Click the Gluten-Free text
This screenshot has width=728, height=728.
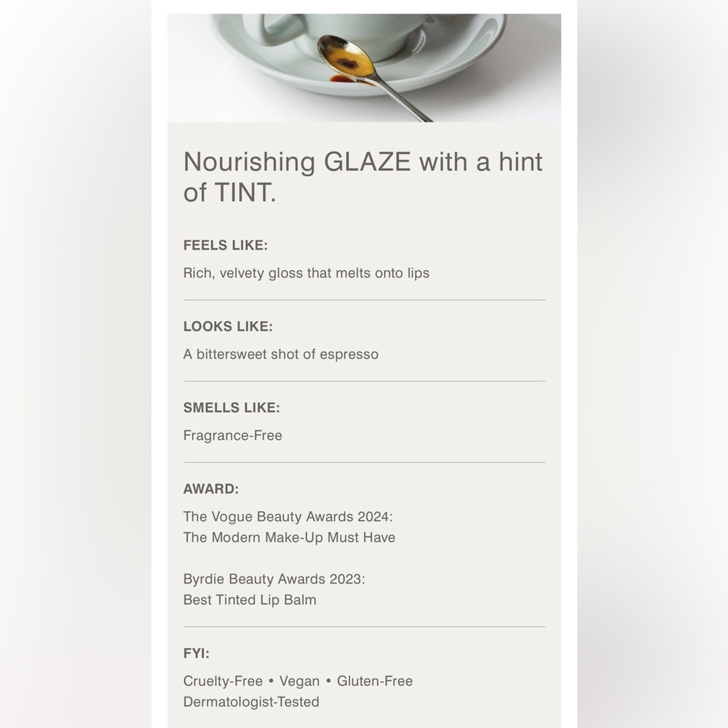[x=375, y=681]
